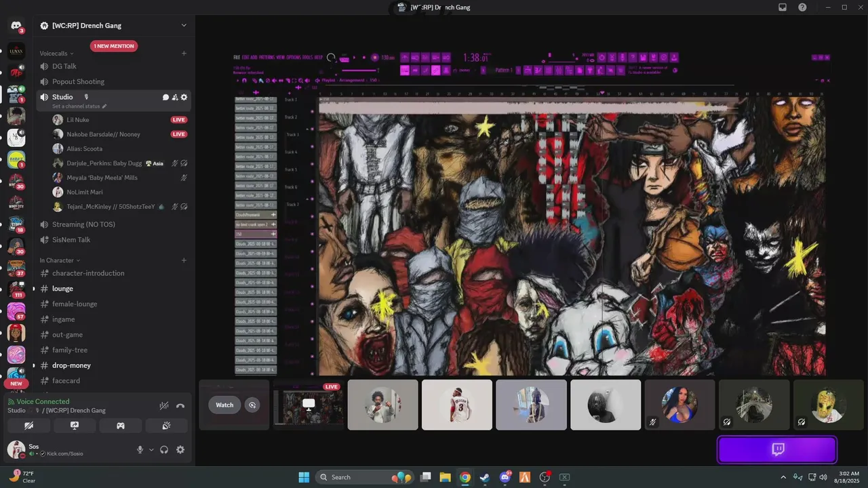The height and width of the screenshot is (488, 868).
Task: Open the Windy City server icon
Action: (x=16, y=202)
